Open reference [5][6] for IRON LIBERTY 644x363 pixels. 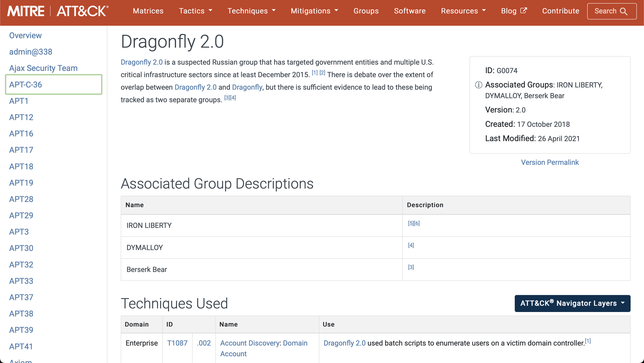pyautogui.click(x=413, y=223)
